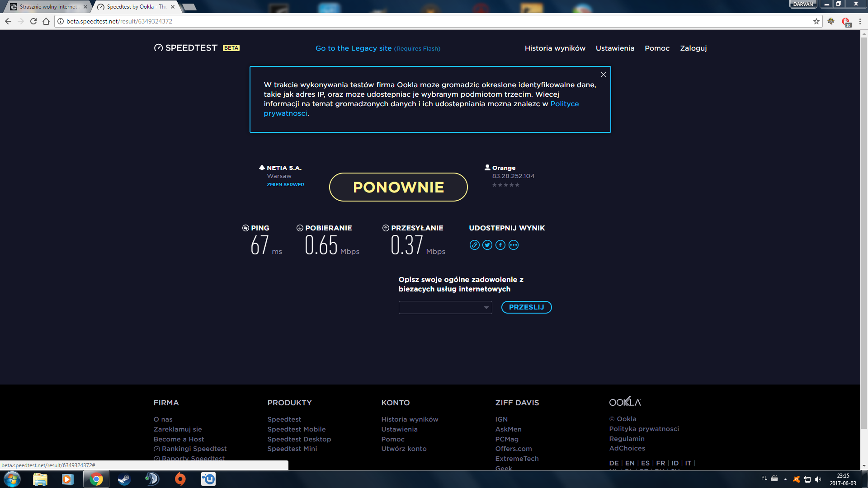View site information icon in address bar

pos(61,21)
